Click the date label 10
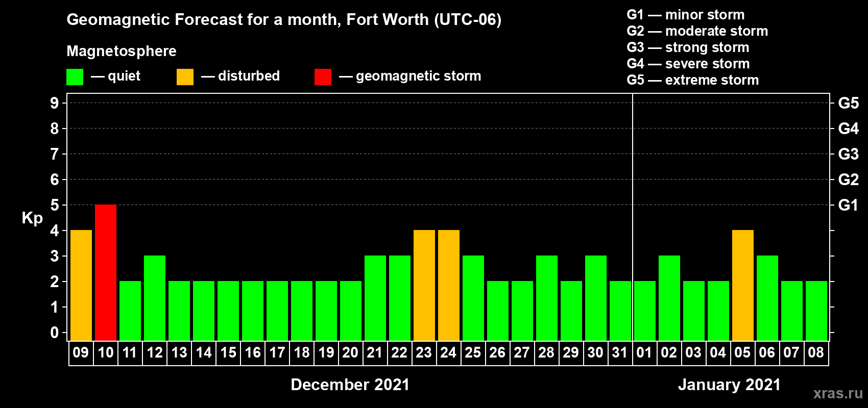This screenshot has width=868, height=408. pyautogui.click(x=106, y=352)
